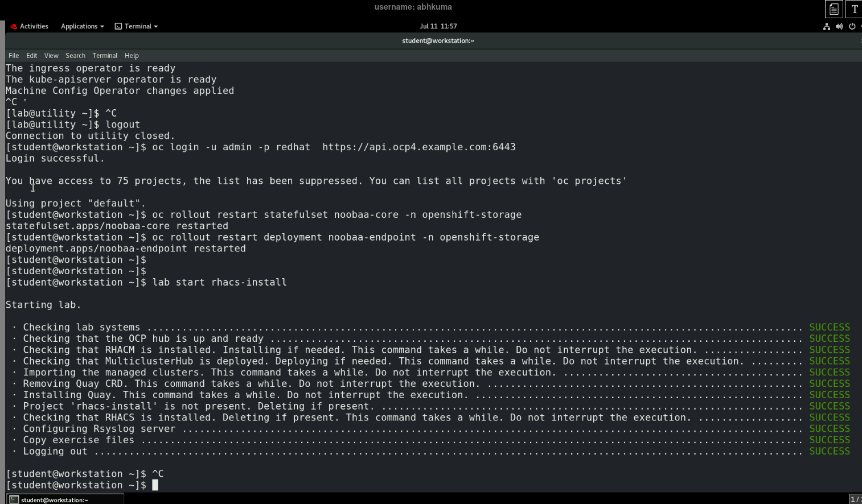Click the Activities button
Viewport: 862px width, 504px height.
point(34,26)
